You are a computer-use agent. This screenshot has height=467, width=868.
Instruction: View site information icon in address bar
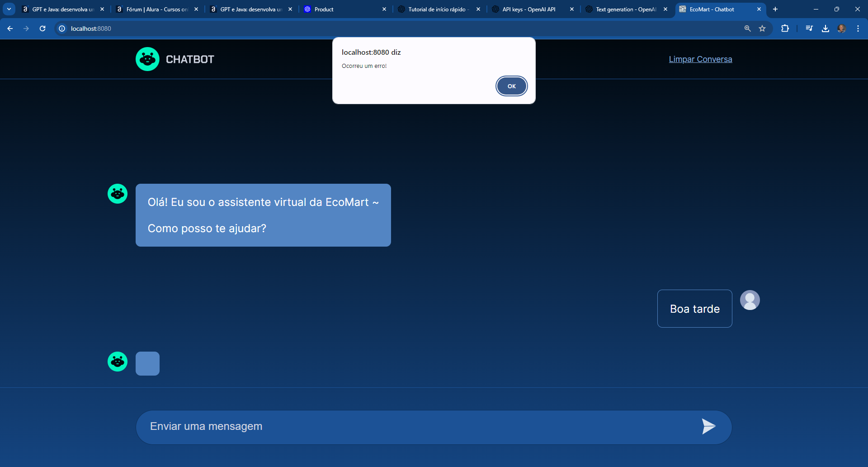click(x=62, y=29)
